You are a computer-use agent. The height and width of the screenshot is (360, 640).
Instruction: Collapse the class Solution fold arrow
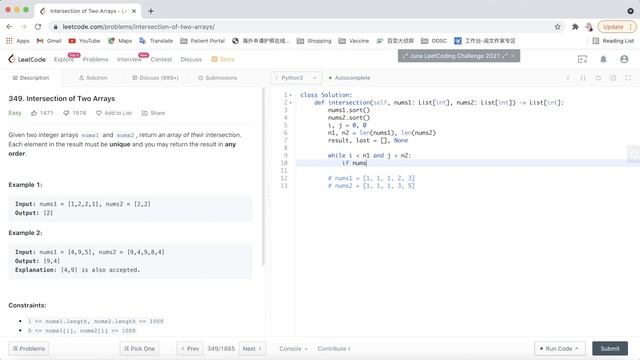(x=291, y=95)
